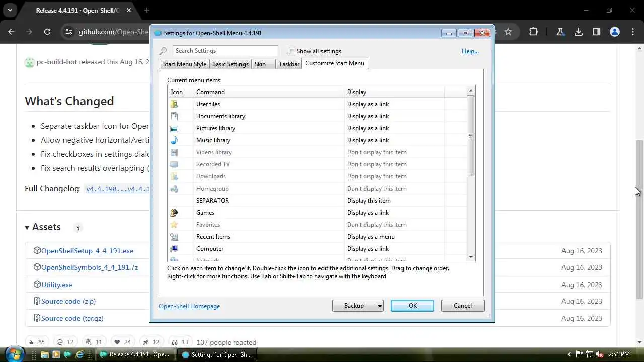Click the Documents library row icon
This screenshot has width=644, height=362.
pyautogui.click(x=174, y=116)
